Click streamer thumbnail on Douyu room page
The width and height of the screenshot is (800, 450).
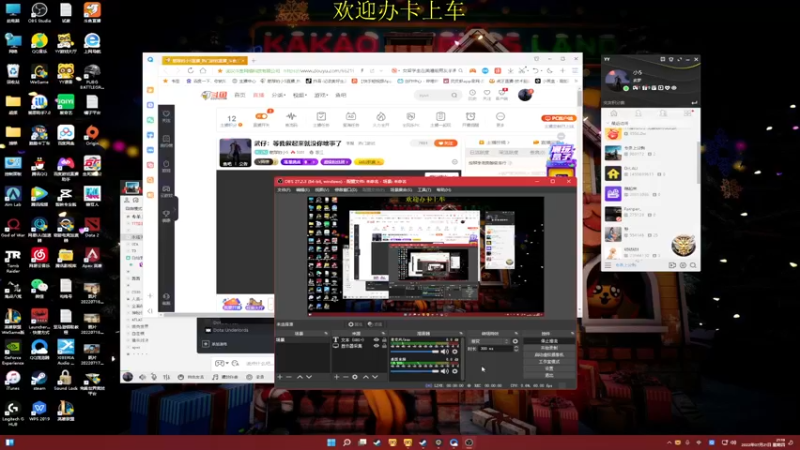(235, 153)
